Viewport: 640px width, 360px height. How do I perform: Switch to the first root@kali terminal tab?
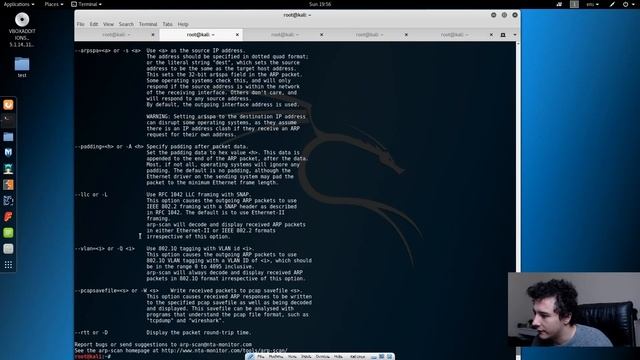(116, 35)
